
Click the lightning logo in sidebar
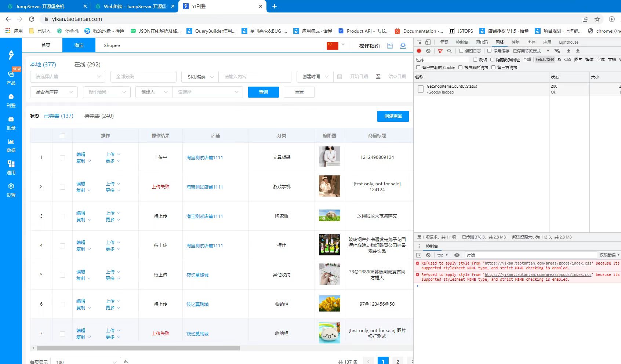tap(11, 55)
